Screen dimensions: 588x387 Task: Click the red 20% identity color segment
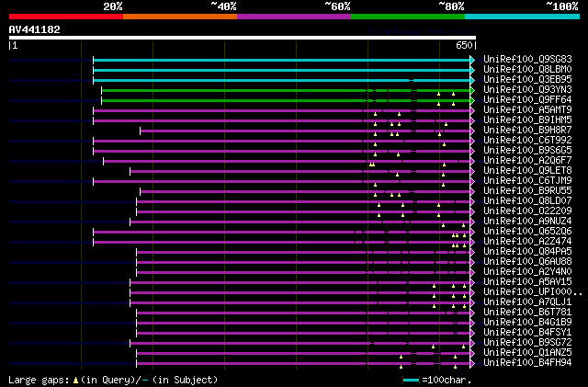click(x=66, y=17)
